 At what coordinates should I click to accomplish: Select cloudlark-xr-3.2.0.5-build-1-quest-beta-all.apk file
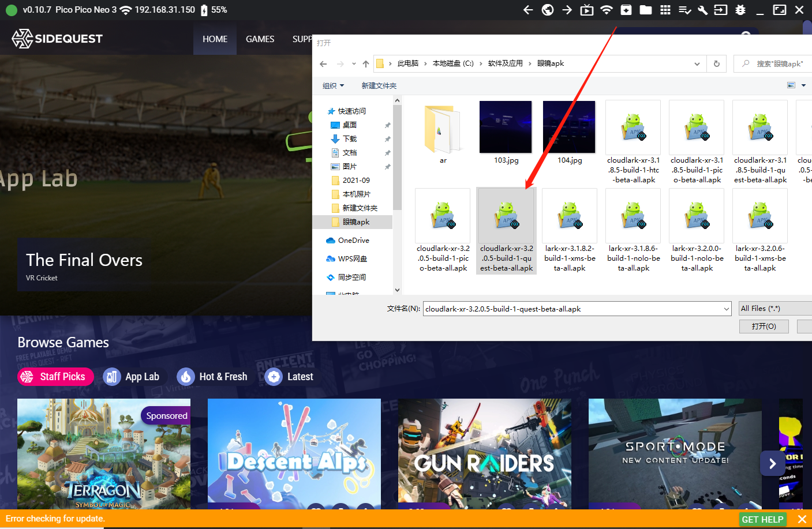(x=506, y=231)
